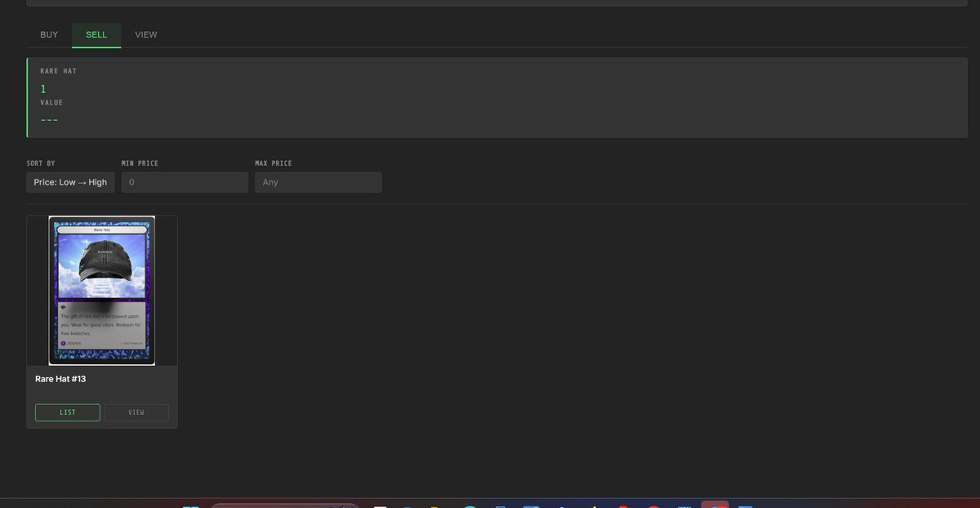Viewport: 980px width, 508px height.
Task: Click the 'SORT BY' label
Action: pyautogui.click(x=41, y=163)
